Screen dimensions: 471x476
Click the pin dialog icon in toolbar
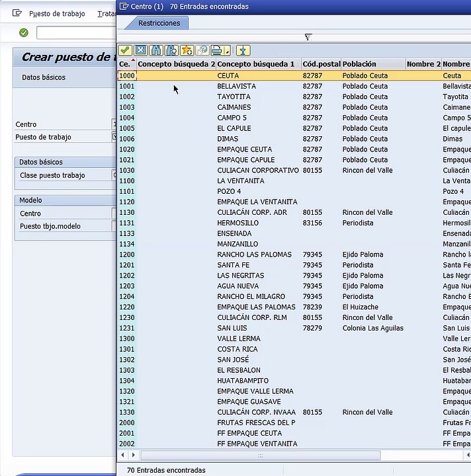(243, 50)
